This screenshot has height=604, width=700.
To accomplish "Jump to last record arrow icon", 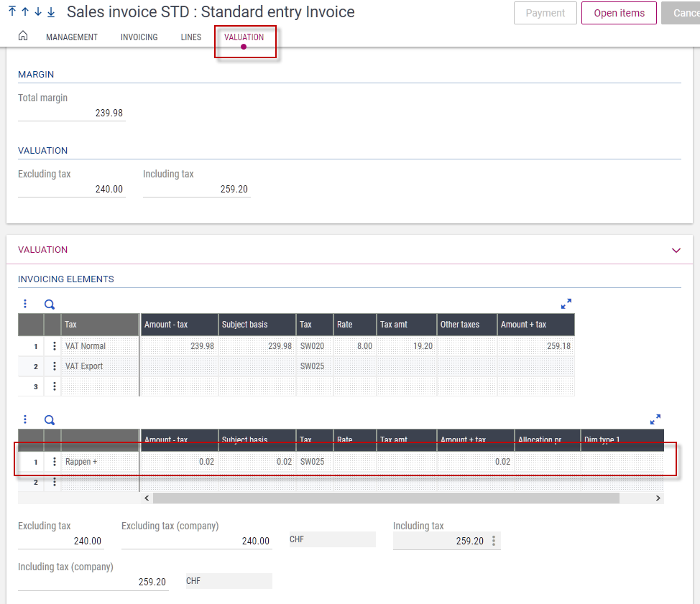I will pos(51,11).
